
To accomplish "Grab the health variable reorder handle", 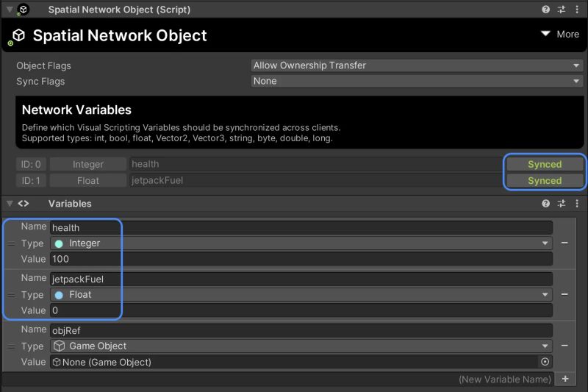I will click(11, 244).
